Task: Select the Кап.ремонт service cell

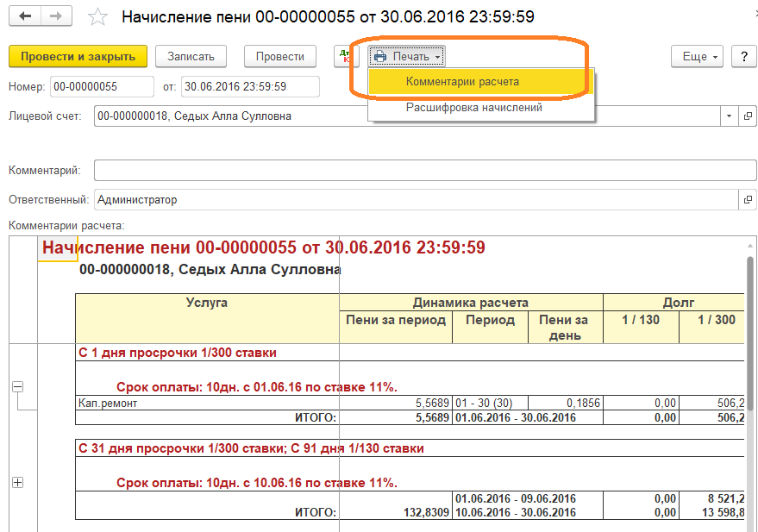Action: [207, 403]
